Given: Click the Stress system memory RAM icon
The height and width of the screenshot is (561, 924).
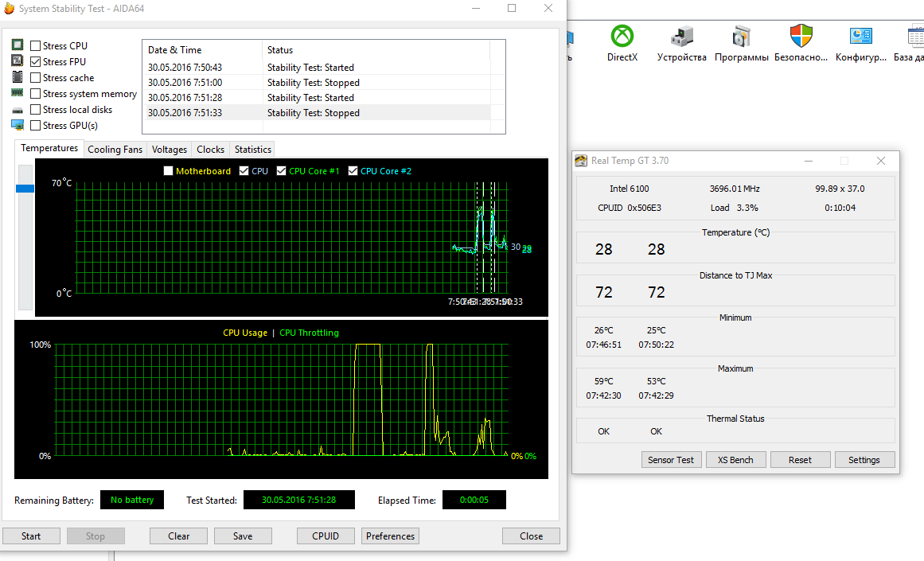Looking at the screenshot, I should 18,93.
